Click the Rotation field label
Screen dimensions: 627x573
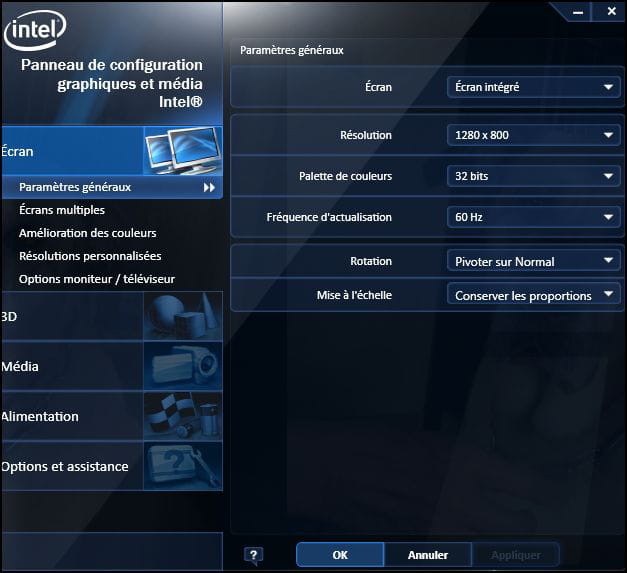point(371,261)
